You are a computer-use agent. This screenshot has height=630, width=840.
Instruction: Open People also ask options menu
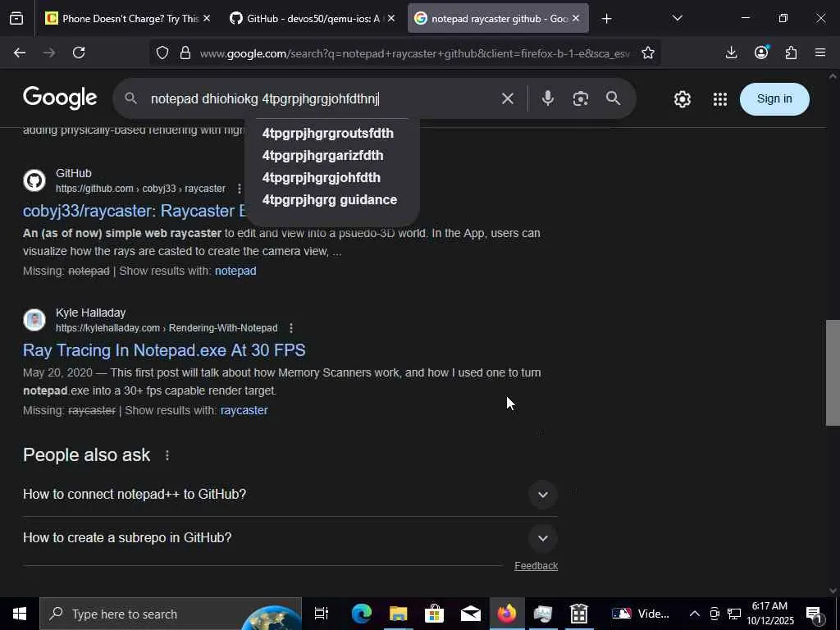point(167,455)
